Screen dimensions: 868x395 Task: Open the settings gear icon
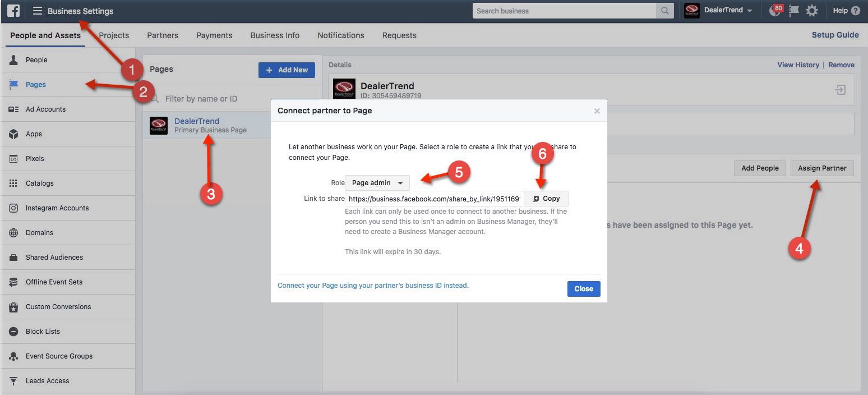coord(811,11)
